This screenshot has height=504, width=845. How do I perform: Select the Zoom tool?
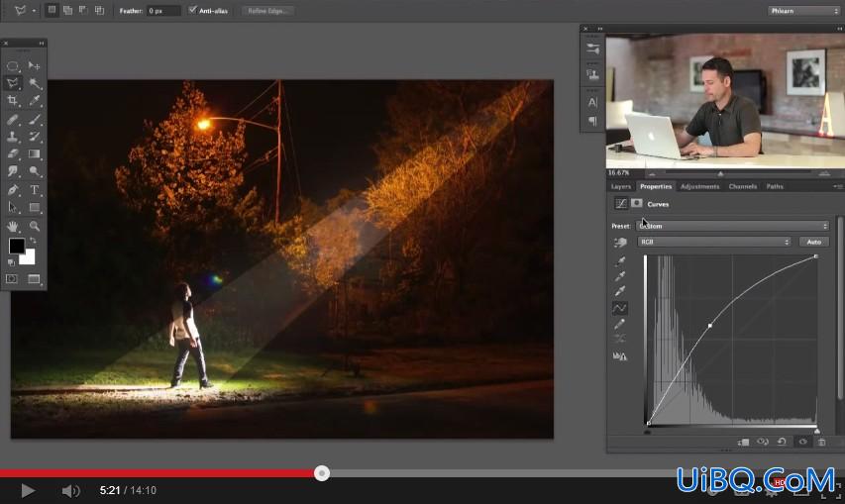coord(34,226)
